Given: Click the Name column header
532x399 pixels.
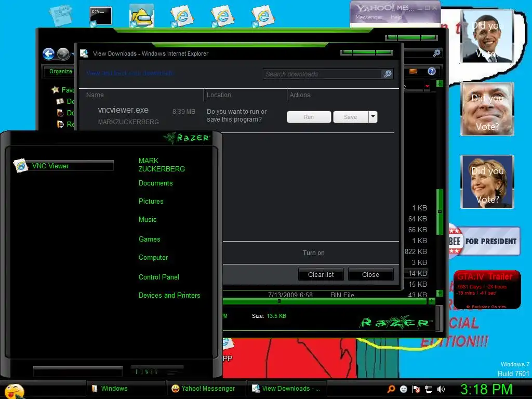Looking at the screenshot, I should tap(95, 95).
